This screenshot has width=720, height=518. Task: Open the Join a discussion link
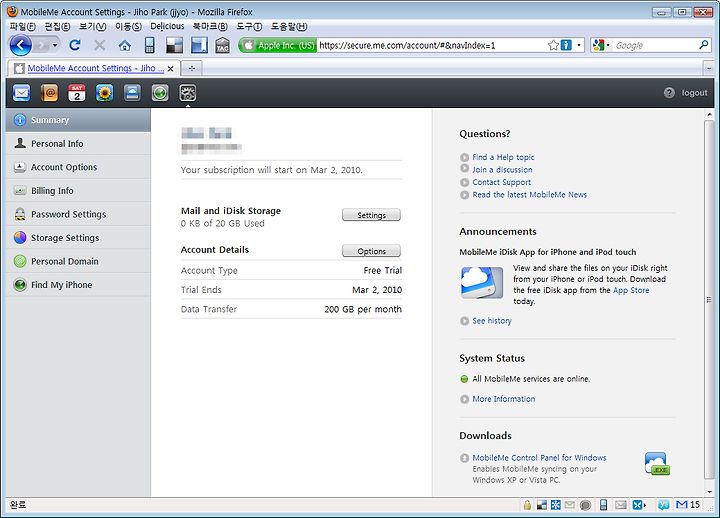click(502, 169)
